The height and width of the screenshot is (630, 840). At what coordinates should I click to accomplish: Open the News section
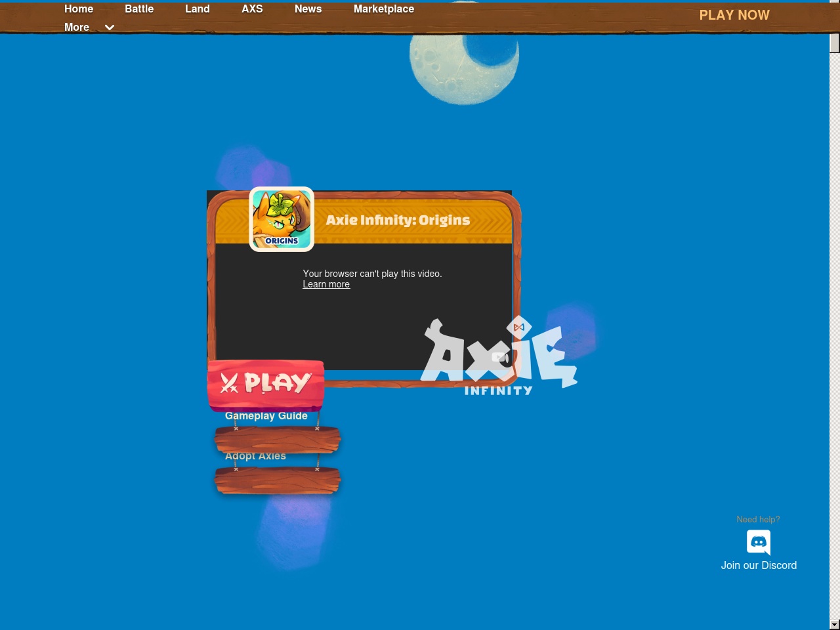[308, 9]
